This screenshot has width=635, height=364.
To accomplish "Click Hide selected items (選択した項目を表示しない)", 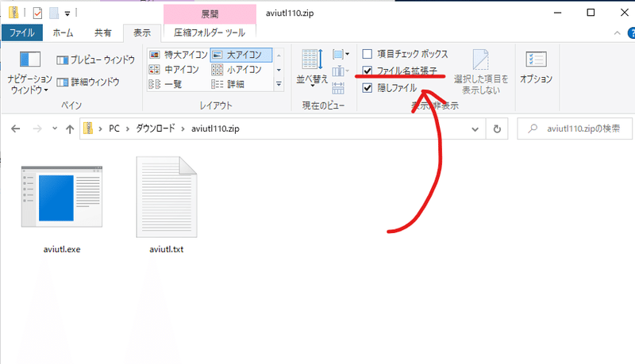I will tap(481, 72).
